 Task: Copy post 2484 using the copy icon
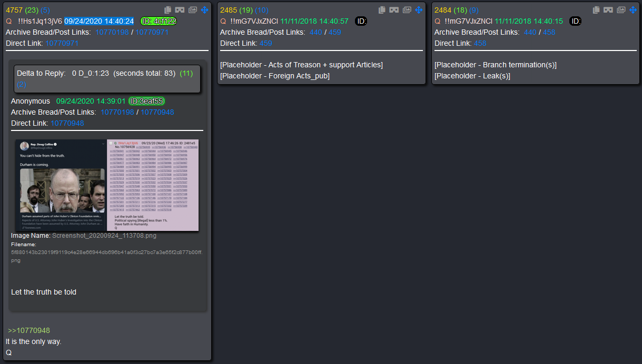click(x=596, y=10)
